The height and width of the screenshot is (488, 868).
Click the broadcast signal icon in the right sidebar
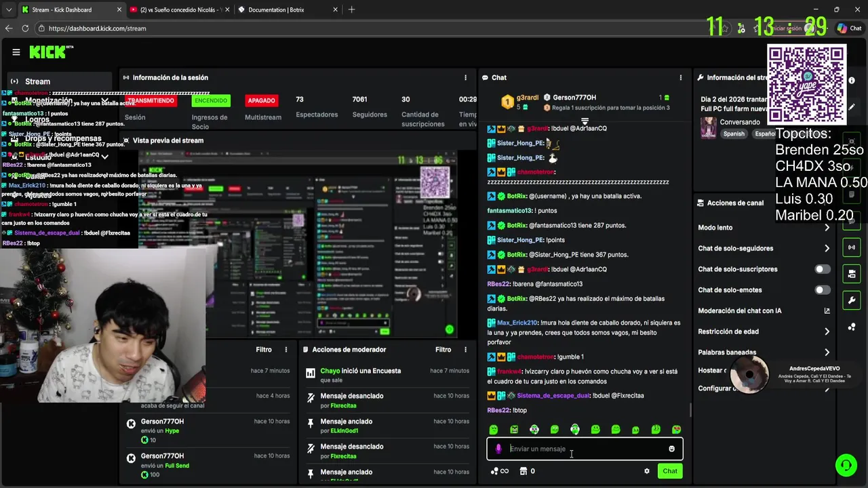pyautogui.click(x=852, y=247)
